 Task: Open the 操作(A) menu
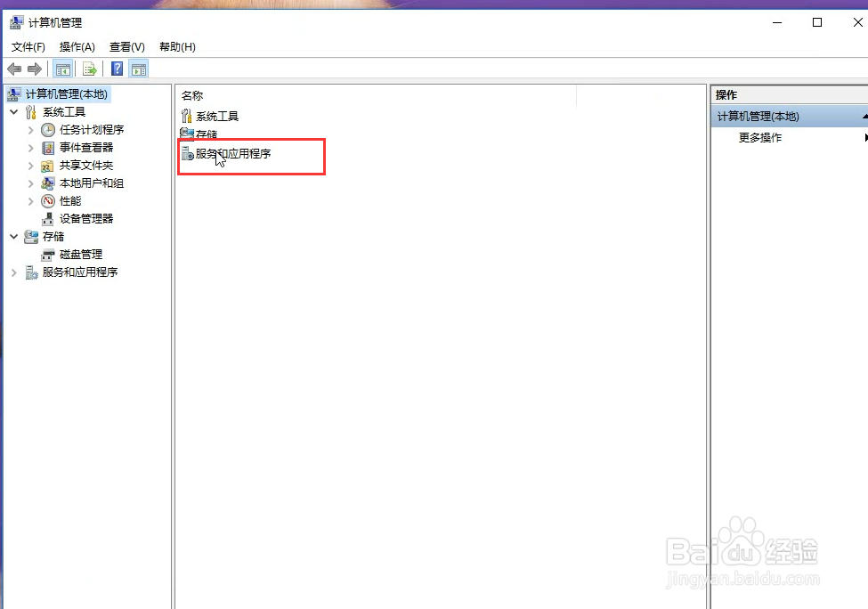point(77,47)
